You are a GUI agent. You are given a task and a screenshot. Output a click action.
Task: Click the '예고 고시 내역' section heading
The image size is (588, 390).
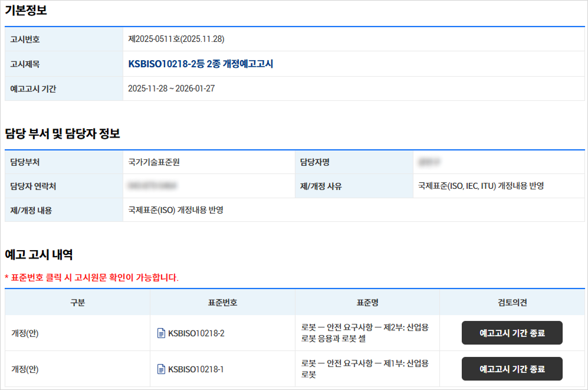click(38, 255)
